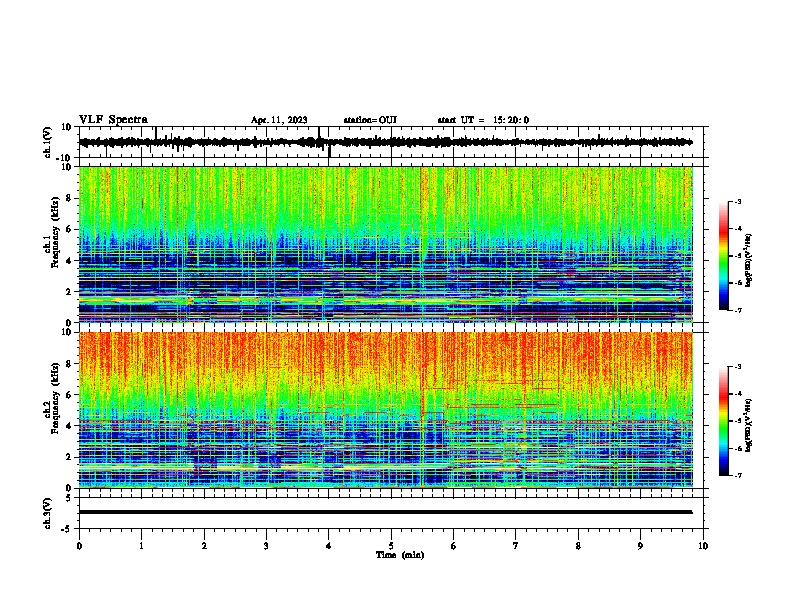Image resolution: width=792 pixels, height=612 pixels.
Task: Click the time axis tick label "6"
Action: tap(454, 546)
